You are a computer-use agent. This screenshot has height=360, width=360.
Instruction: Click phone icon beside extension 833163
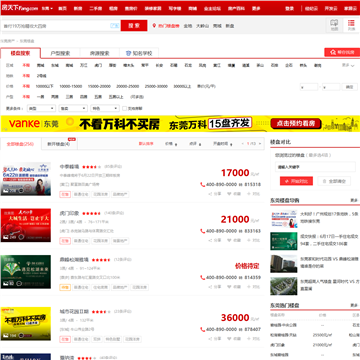(x=202, y=231)
